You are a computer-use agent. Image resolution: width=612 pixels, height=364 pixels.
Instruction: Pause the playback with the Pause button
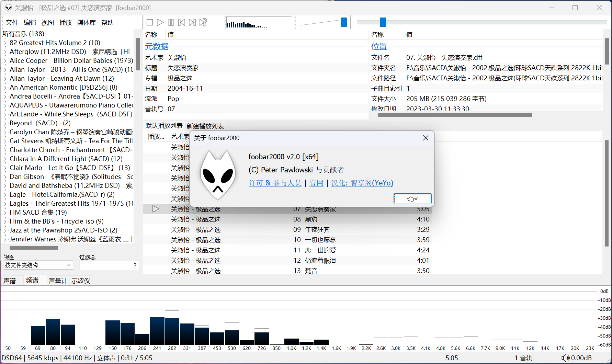pos(171,22)
